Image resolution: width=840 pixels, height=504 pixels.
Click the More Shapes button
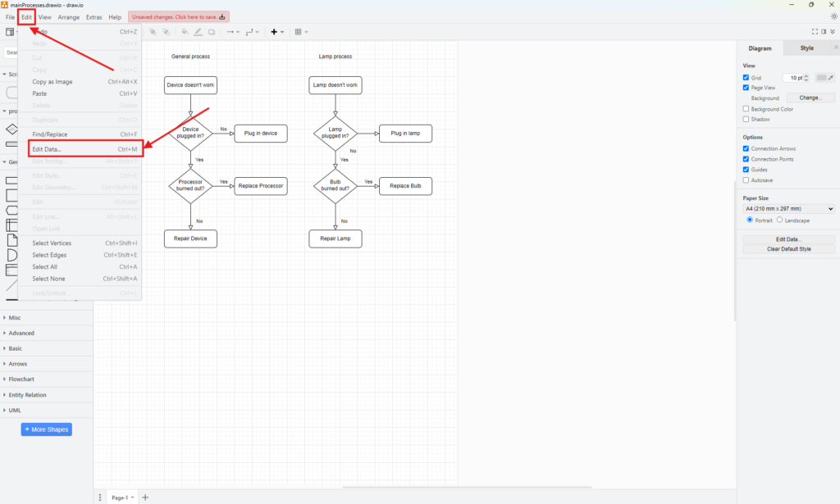point(46,429)
